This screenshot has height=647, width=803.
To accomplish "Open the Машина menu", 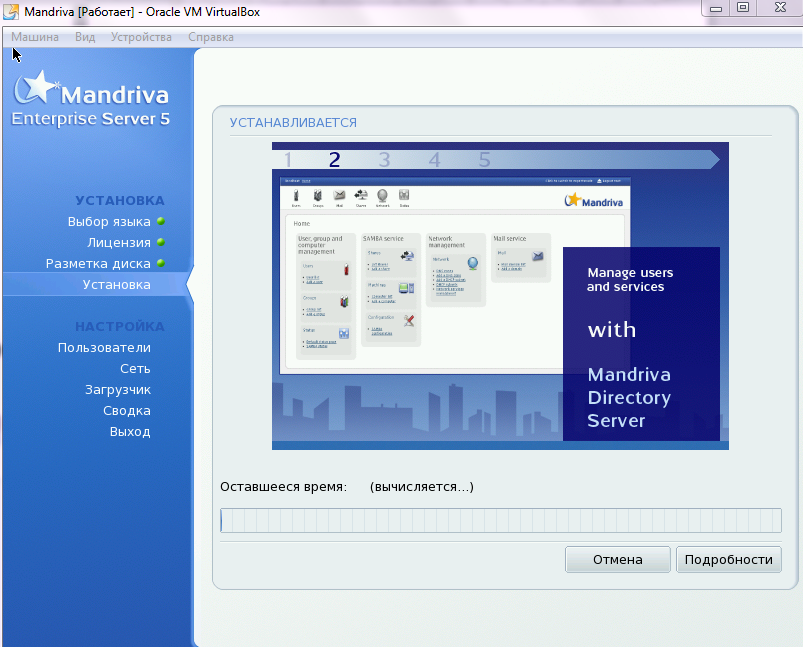I will coord(35,37).
